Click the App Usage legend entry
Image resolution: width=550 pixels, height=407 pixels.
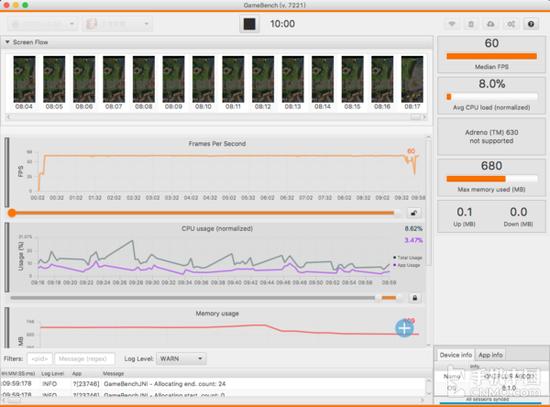(407, 265)
